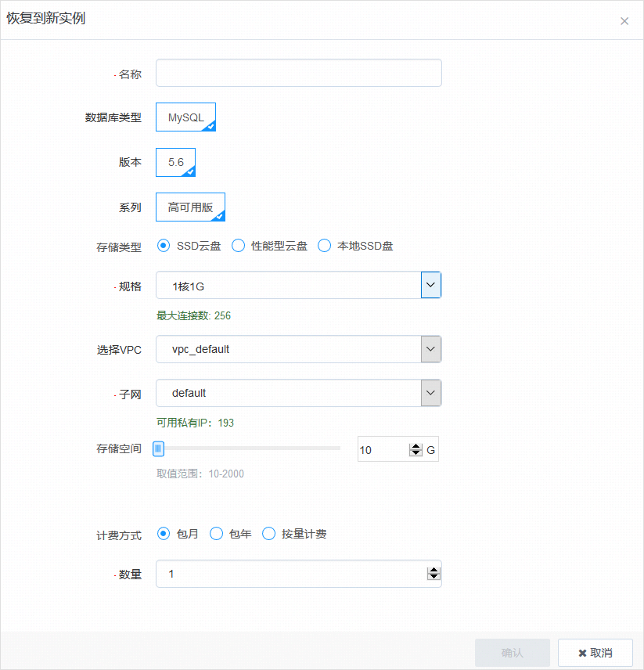Viewport: 644px width, 670px height.
Task: Open the 规格 dropdown arrow
Action: tap(431, 285)
